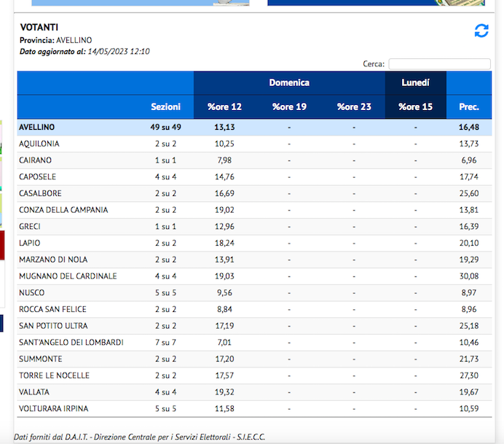Open the LAPIO municipality row

[254, 244]
